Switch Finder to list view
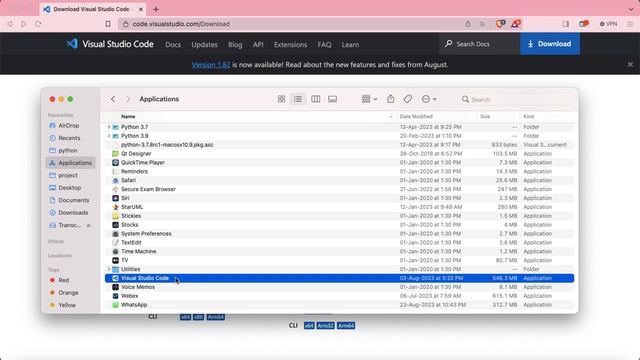 298,99
